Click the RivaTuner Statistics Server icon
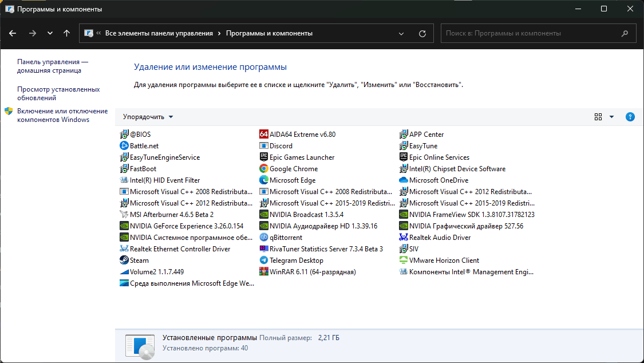 (264, 249)
